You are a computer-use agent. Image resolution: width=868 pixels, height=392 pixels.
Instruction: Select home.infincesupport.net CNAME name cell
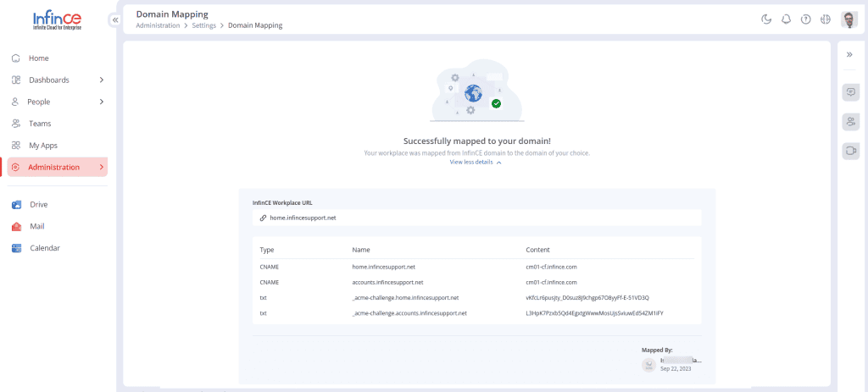point(384,267)
